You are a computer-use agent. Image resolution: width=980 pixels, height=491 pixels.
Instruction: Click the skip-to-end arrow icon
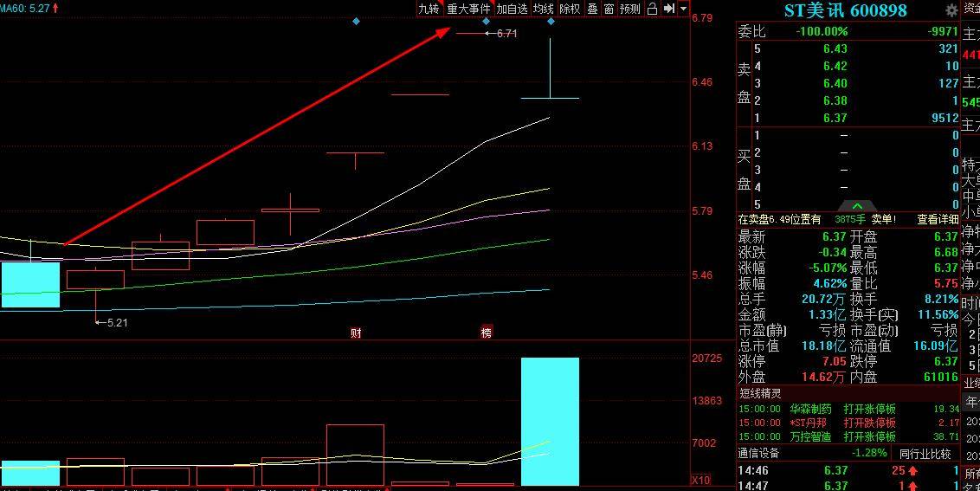(x=669, y=9)
